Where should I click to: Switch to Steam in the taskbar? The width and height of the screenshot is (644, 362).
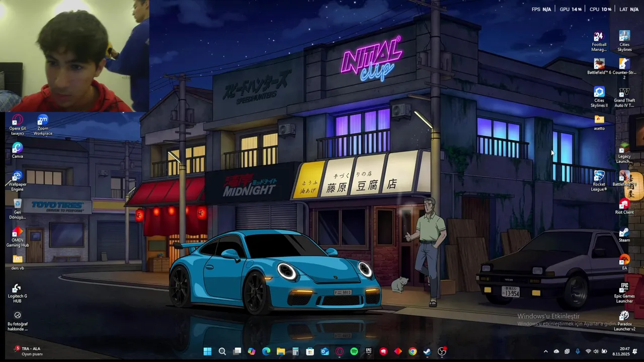427,351
